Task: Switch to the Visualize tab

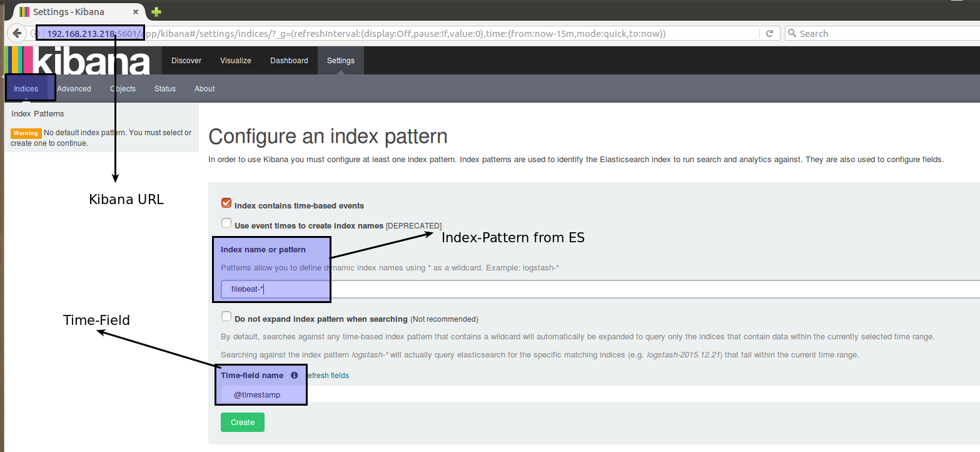Action: (x=236, y=61)
